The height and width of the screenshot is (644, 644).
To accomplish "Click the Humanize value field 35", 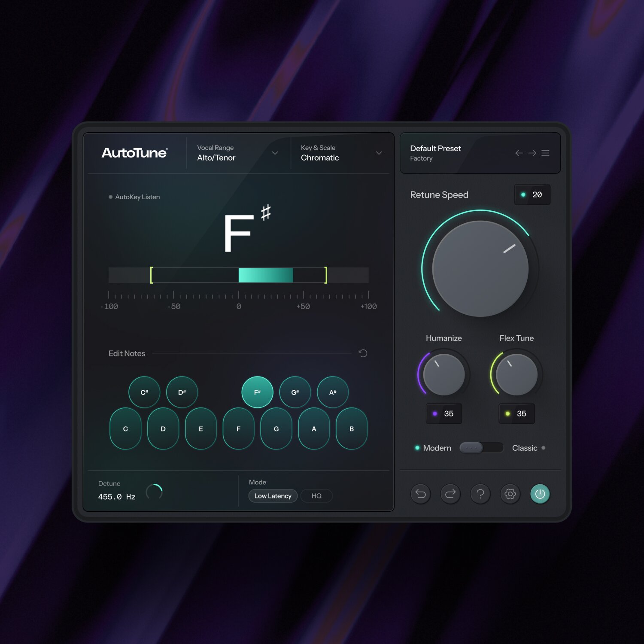I will click(444, 413).
